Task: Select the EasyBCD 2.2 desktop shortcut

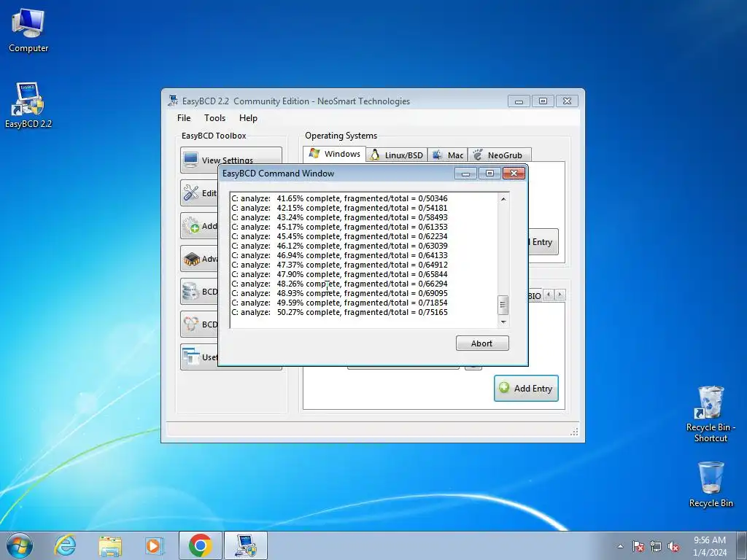Action: (28, 106)
